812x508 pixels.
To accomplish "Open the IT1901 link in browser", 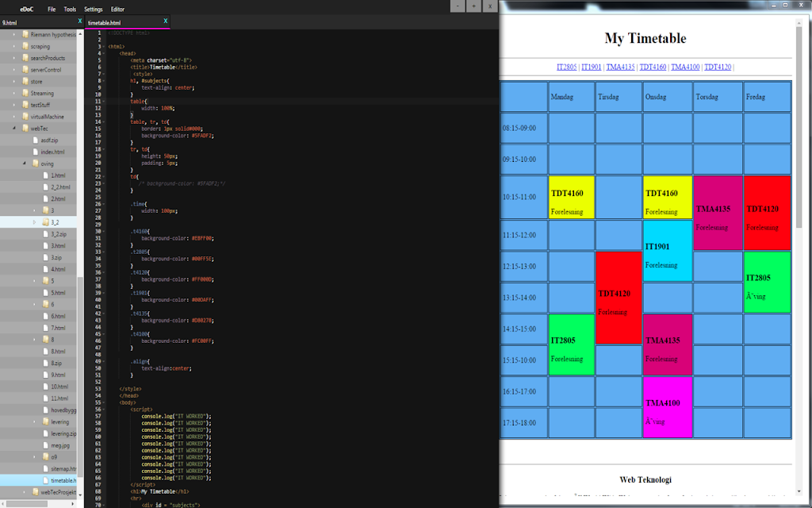I will 592,67.
